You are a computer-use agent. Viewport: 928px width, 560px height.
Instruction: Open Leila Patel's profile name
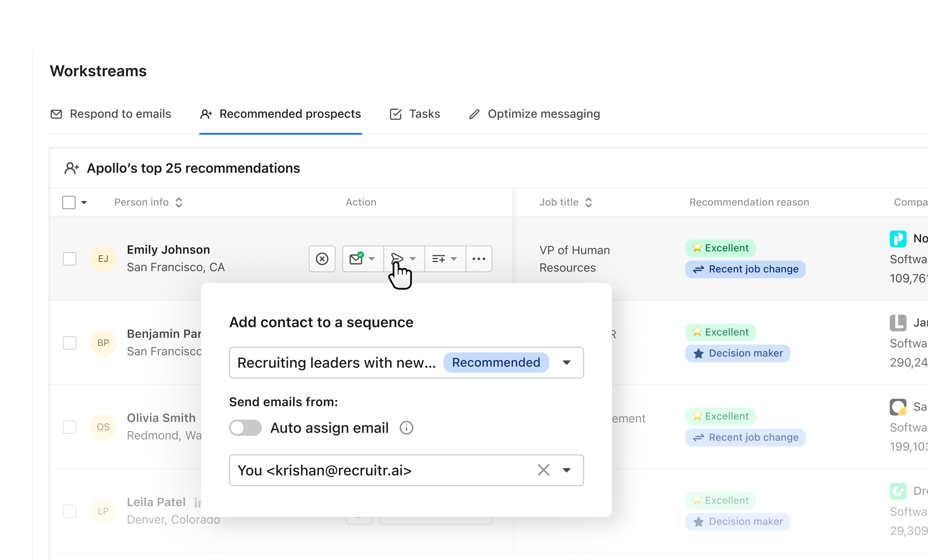point(156,502)
